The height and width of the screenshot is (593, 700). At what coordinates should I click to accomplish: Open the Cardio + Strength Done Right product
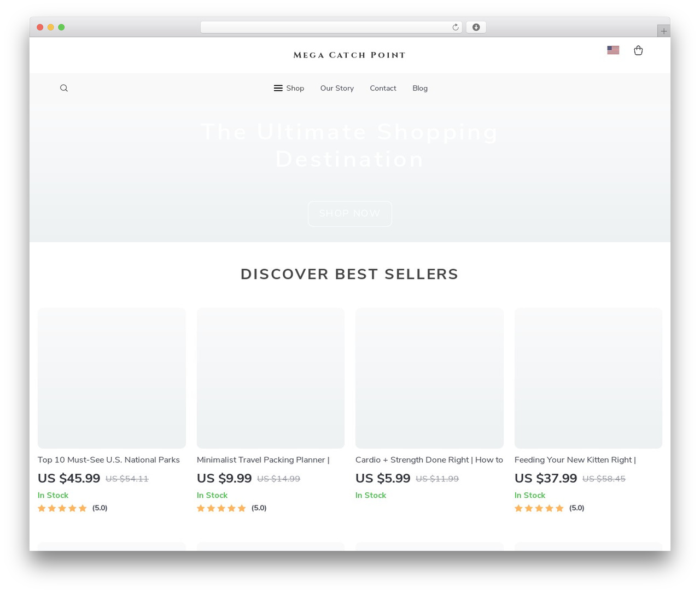point(429,460)
